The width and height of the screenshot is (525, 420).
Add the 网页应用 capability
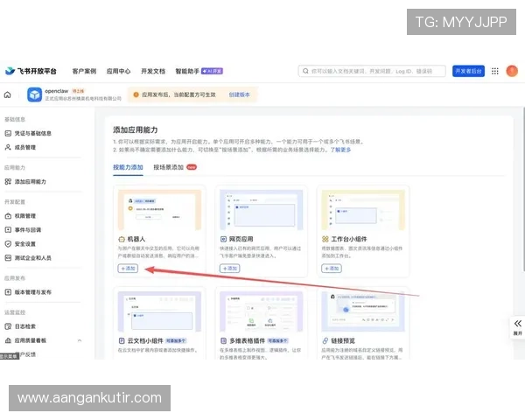pos(229,269)
